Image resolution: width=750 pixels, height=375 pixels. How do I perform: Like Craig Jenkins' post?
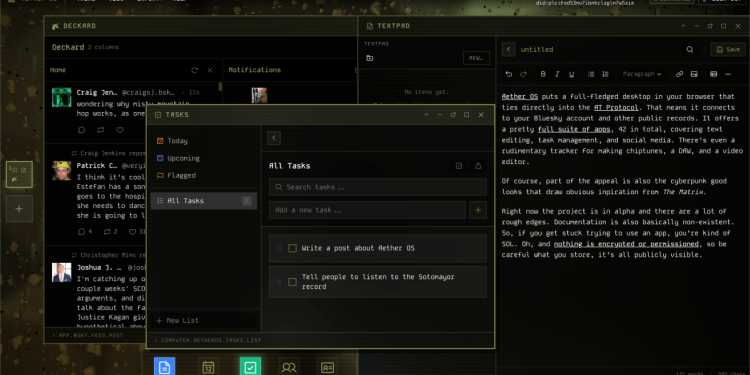tap(120, 130)
